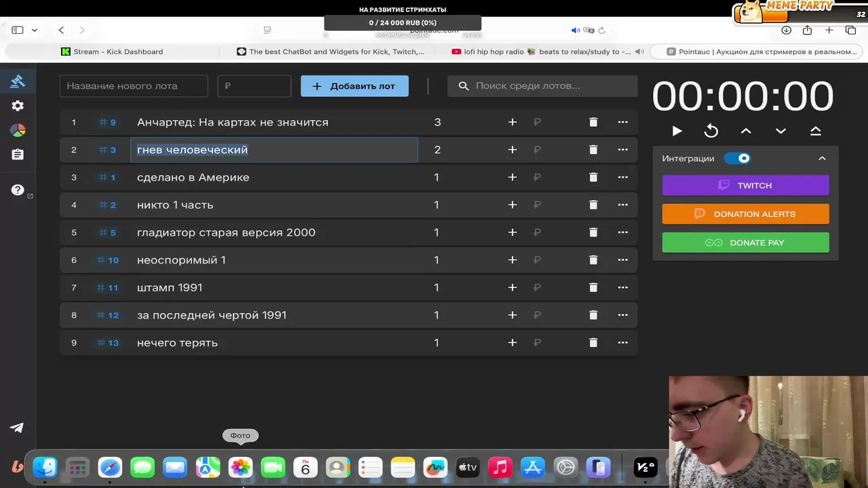Reset the timer with the circular arrow
Viewport: 868px width, 488px height.
[x=711, y=131]
